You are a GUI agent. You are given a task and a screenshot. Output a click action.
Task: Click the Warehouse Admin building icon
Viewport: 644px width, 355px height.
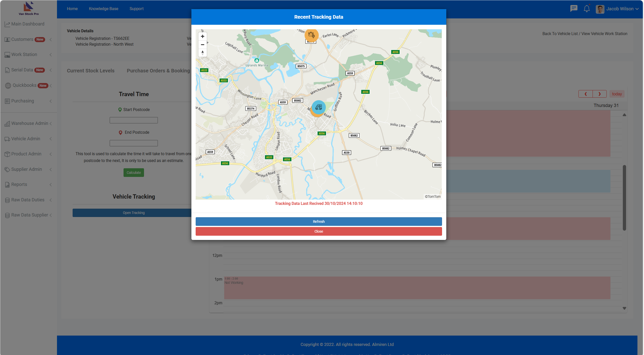point(7,124)
